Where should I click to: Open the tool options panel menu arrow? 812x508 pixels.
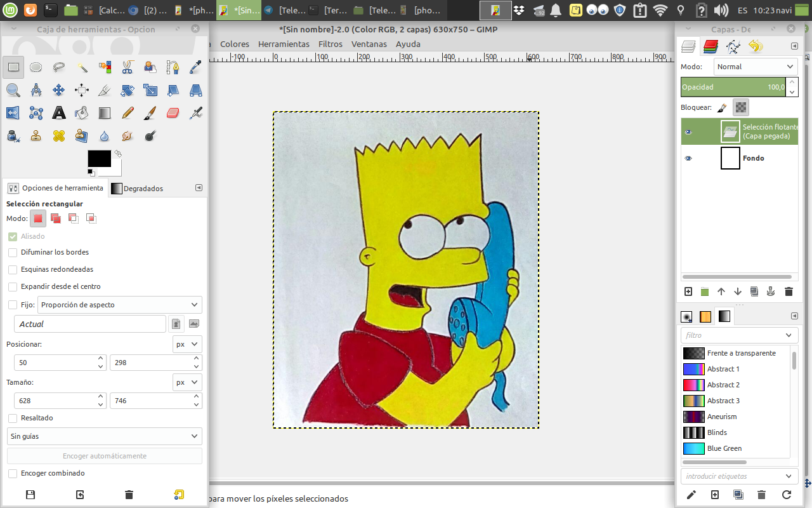click(199, 188)
